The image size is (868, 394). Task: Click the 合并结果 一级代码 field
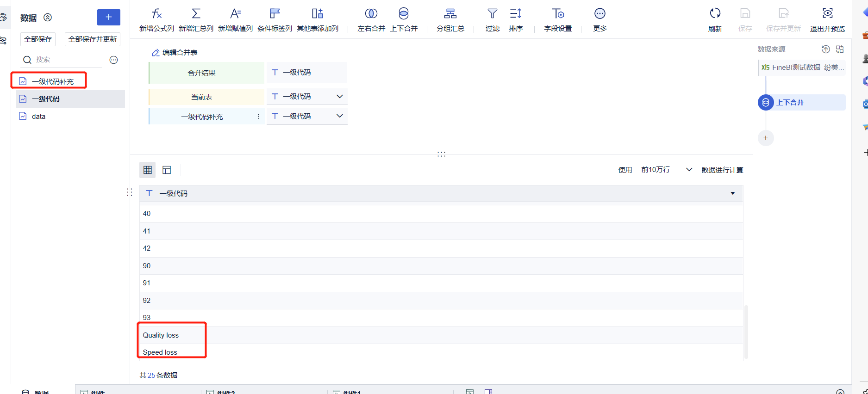tap(306, 73)
